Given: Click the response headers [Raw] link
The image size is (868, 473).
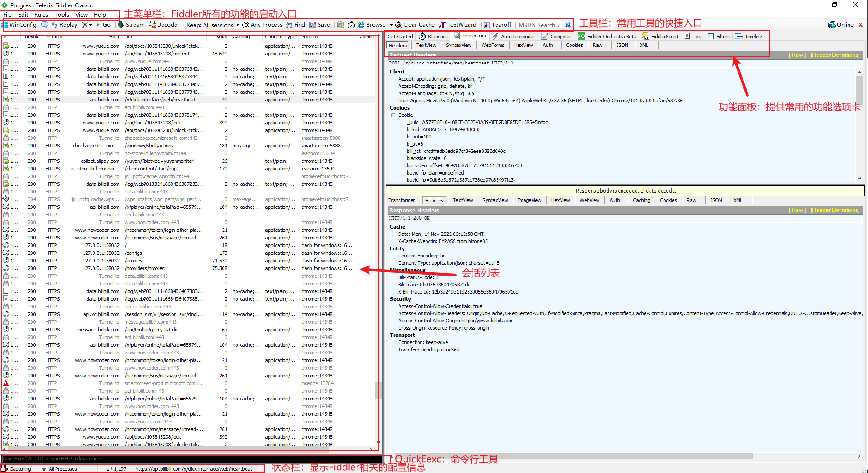Looking at the screenshot, I should (x=797, y=210).
